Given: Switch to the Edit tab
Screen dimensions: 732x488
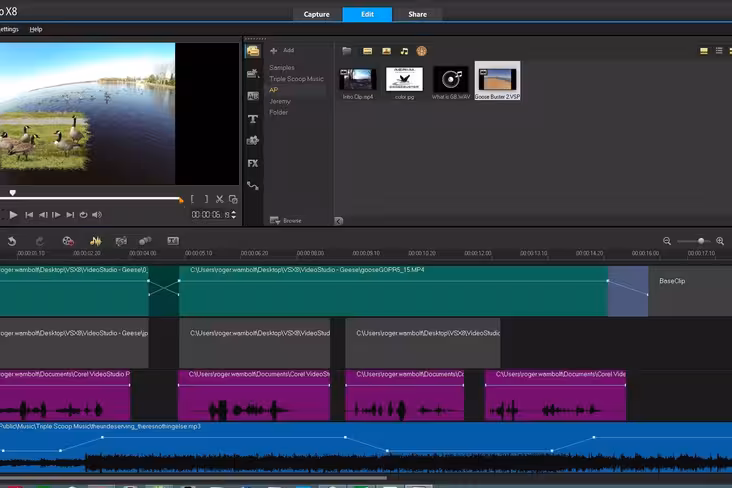Looking at the screenshot, I should pyautogui.click(x=367, y=14).
